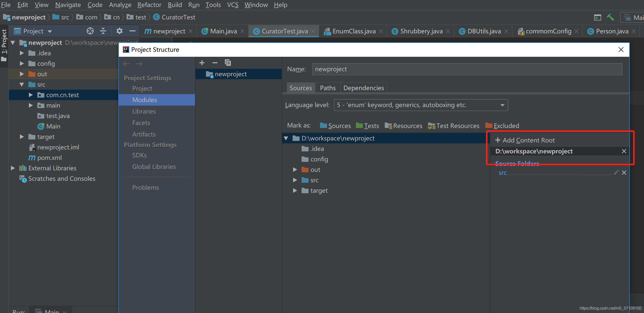Click the green build hammer icon
The height and width of the screenshot is (313, 644).
(610, 17)
